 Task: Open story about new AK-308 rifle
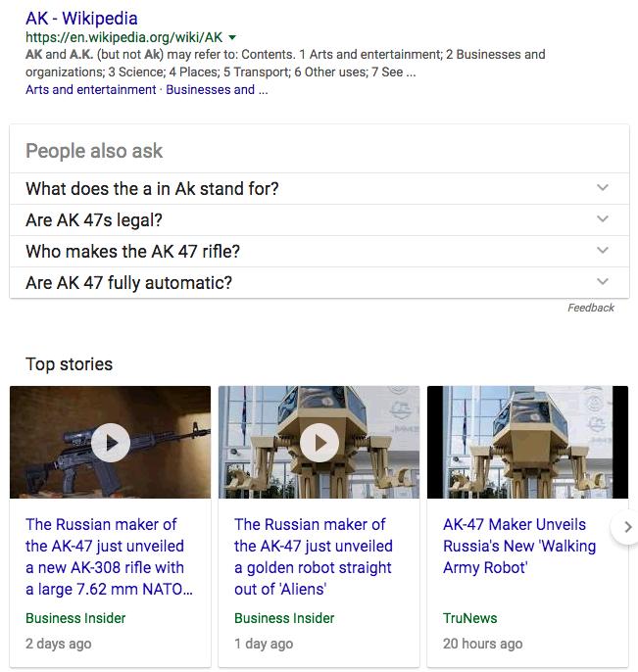click(x=109, y=556)
